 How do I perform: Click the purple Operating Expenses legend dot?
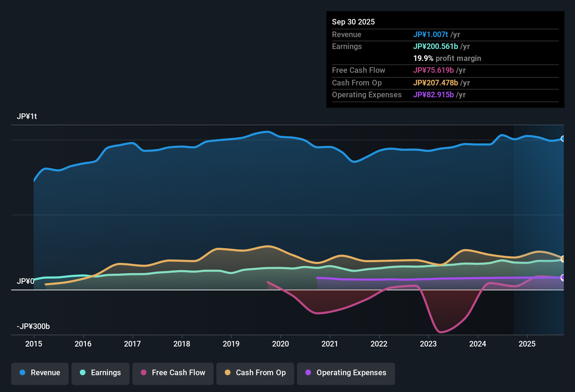(308, 373)
